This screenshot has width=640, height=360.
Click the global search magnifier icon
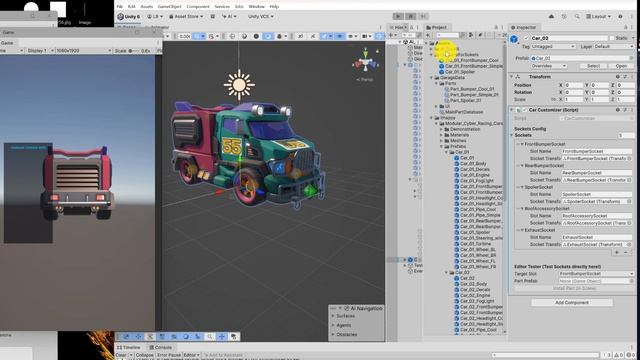coord(577,16)
